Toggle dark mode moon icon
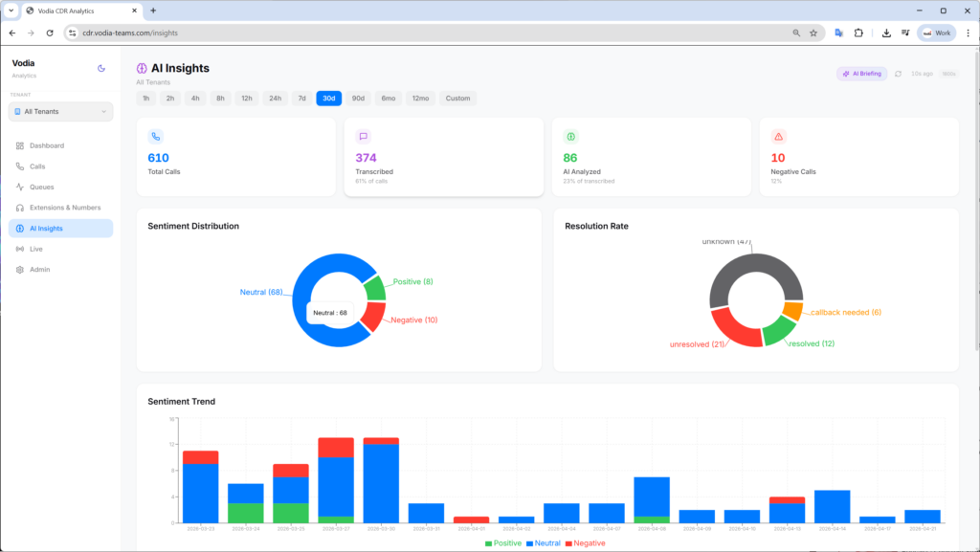The width and height of the screenshot is (980, 552). (x=101, y=68)
